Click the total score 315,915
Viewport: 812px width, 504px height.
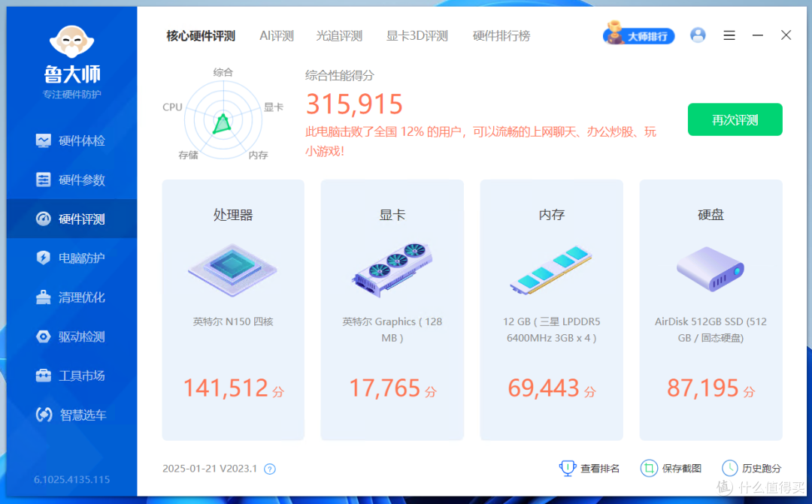coord(354,104)
